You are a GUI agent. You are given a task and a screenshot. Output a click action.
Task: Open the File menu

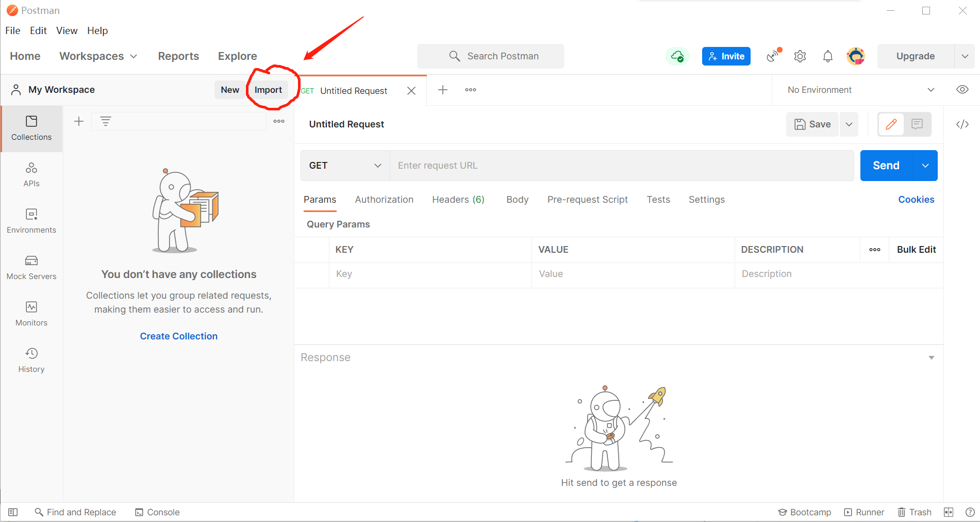(x=13, y=30)
